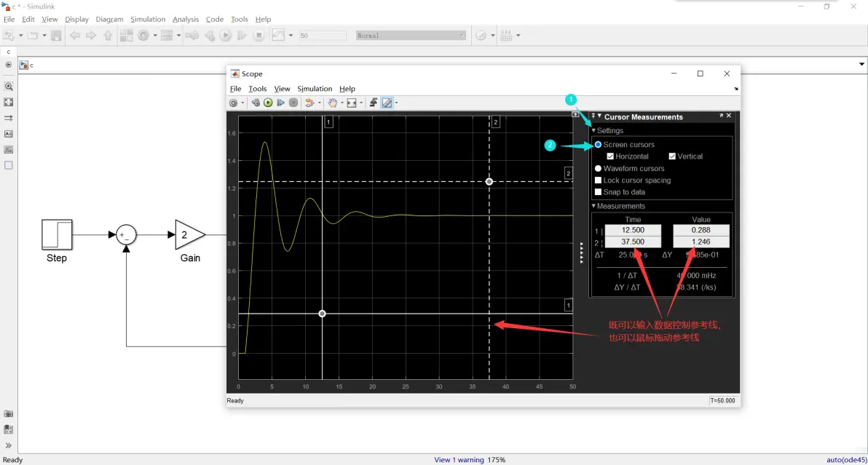
Task: Click the cursor 1 Time input field
Action: tap(633, 230)
